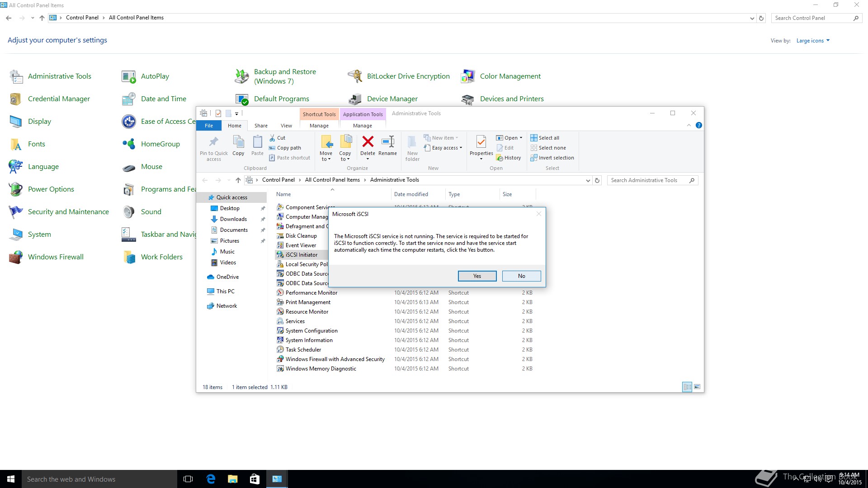This screenshot has width=868, height=488.
Task: Switch to details view icon in status bar
Action: [687, 387]
